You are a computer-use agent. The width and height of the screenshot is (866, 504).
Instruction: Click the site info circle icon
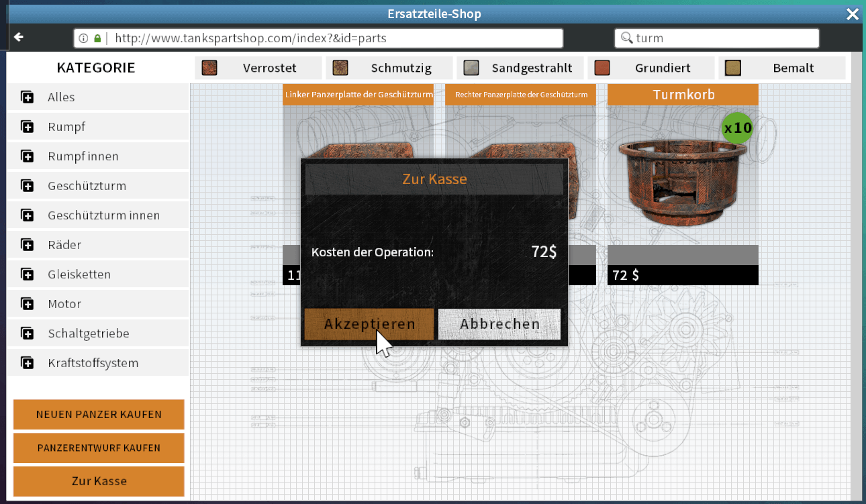(x=84, y=38)
